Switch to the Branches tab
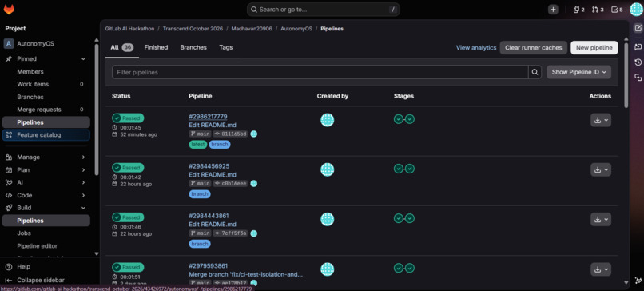Screen dimensions: 644x291 193,47
